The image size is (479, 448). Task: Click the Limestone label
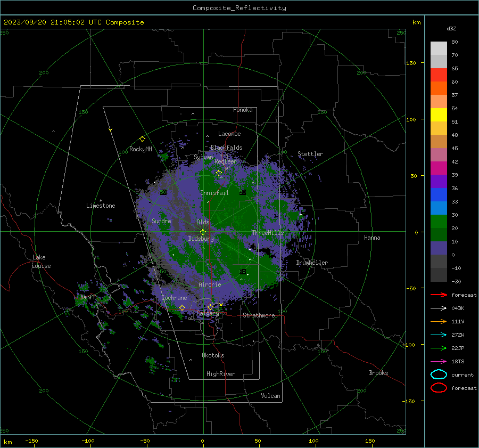click(x=101, y=206)
